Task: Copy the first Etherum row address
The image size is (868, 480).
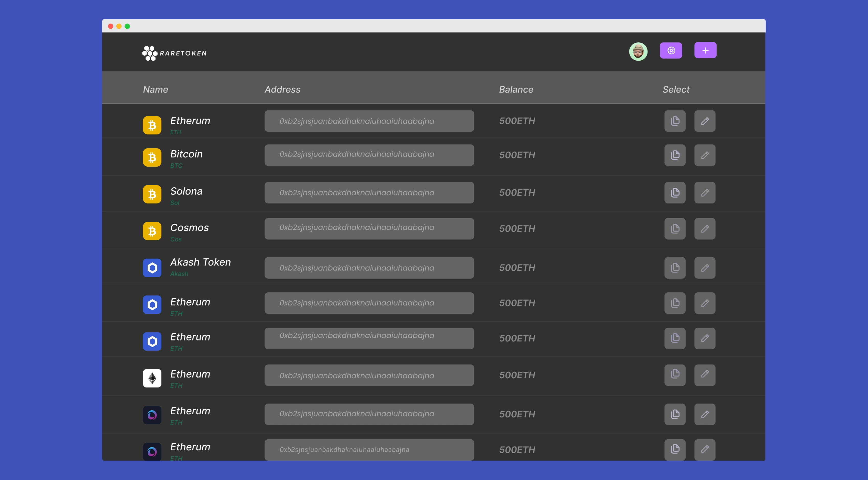Action: click(x=675, y=121)
